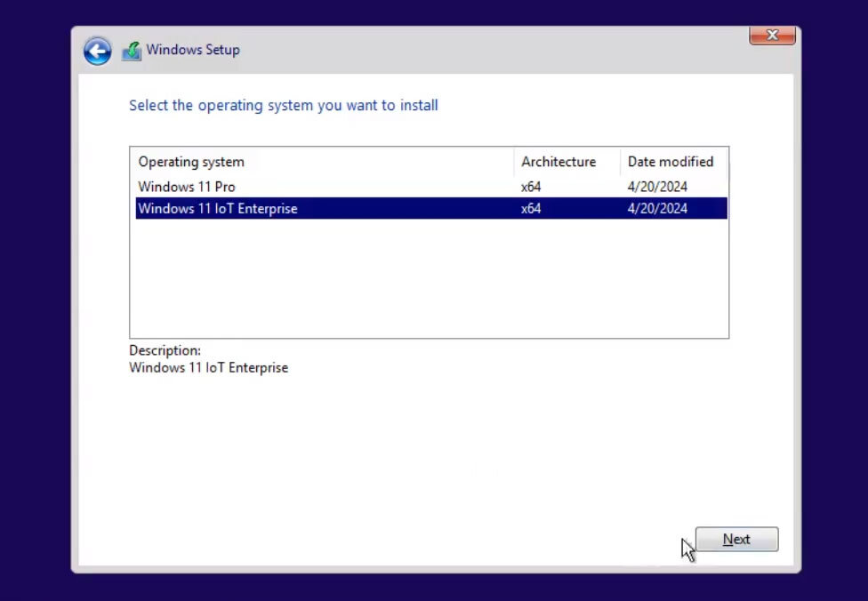Click the Windows Setup title icon

(132, 51)
